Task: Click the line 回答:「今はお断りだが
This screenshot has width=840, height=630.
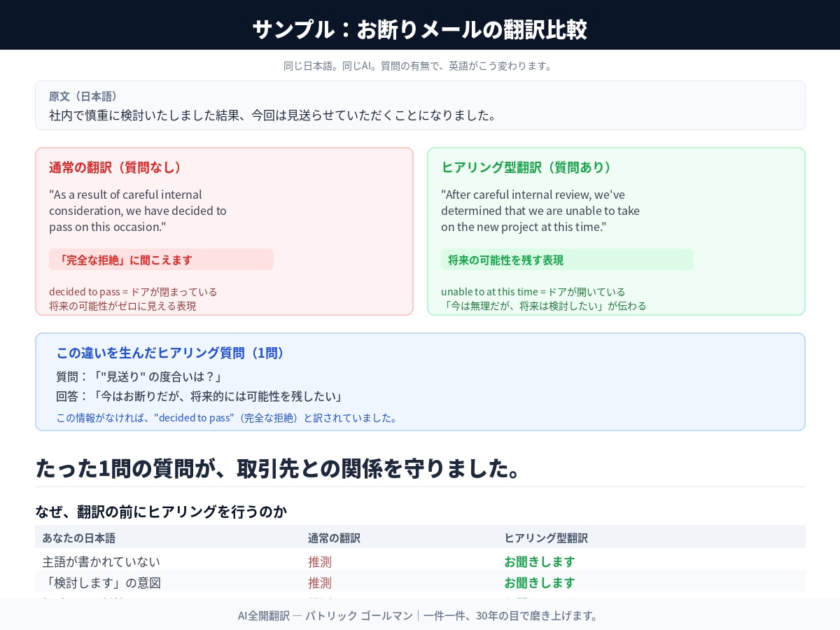Action: tap(200, 397)
